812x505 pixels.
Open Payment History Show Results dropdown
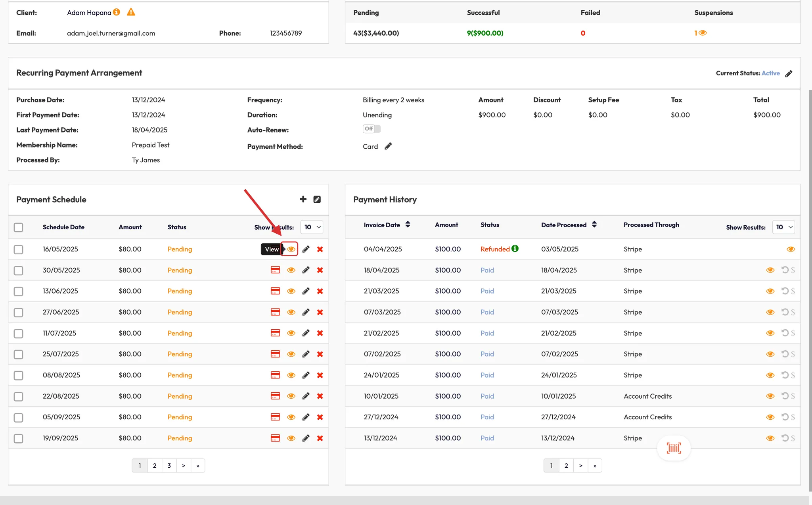pyautogui.click(x=783, y=227)
